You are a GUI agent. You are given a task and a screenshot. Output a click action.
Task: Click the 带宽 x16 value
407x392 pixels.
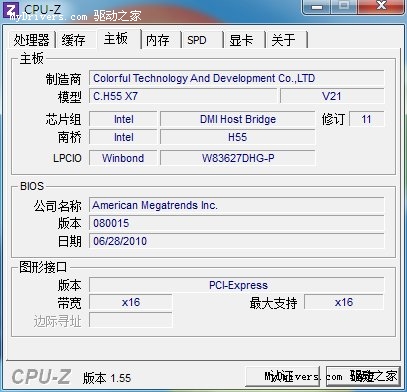[131, 302]
